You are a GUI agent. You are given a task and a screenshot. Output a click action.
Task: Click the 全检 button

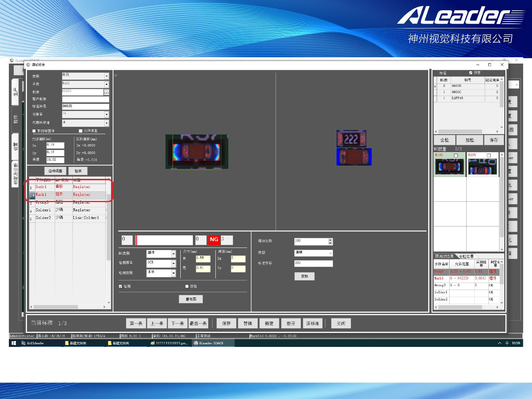tap(444, 140)
